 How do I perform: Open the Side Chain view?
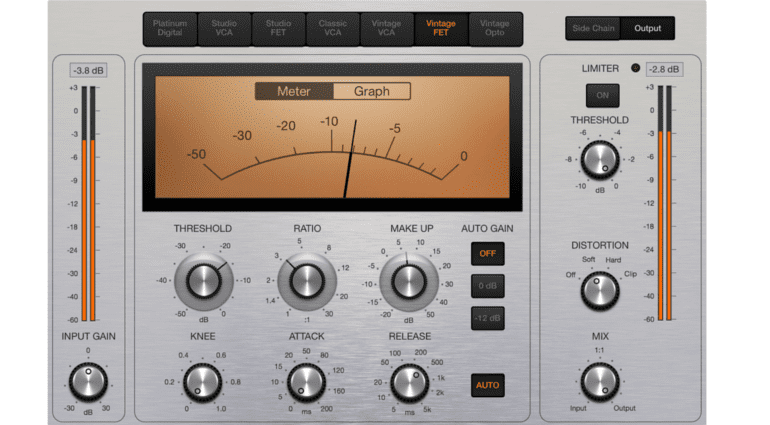pyautogui.click(x=593, y=29)
